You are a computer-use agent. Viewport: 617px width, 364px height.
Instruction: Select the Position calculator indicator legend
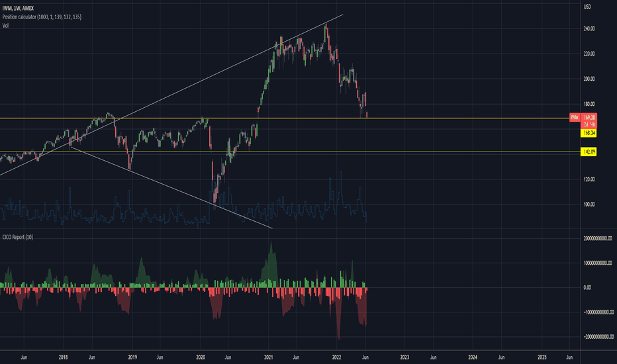click(42, 17)
